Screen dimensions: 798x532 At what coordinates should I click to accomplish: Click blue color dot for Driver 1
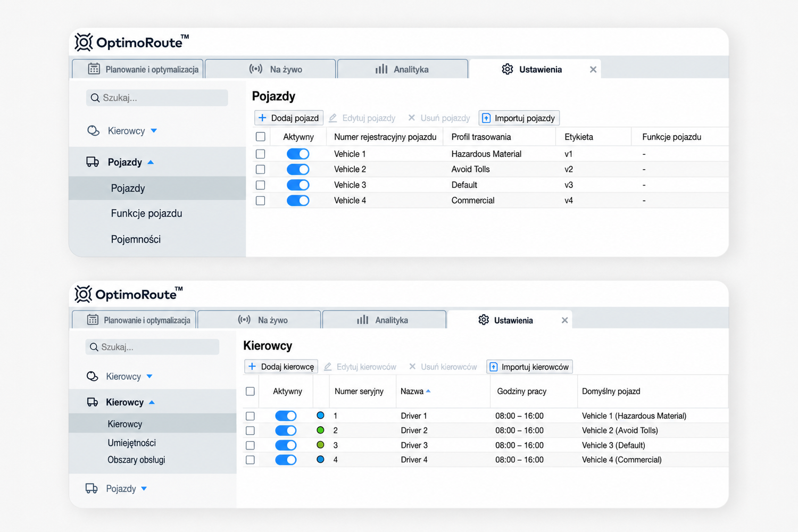coord(320,415)
